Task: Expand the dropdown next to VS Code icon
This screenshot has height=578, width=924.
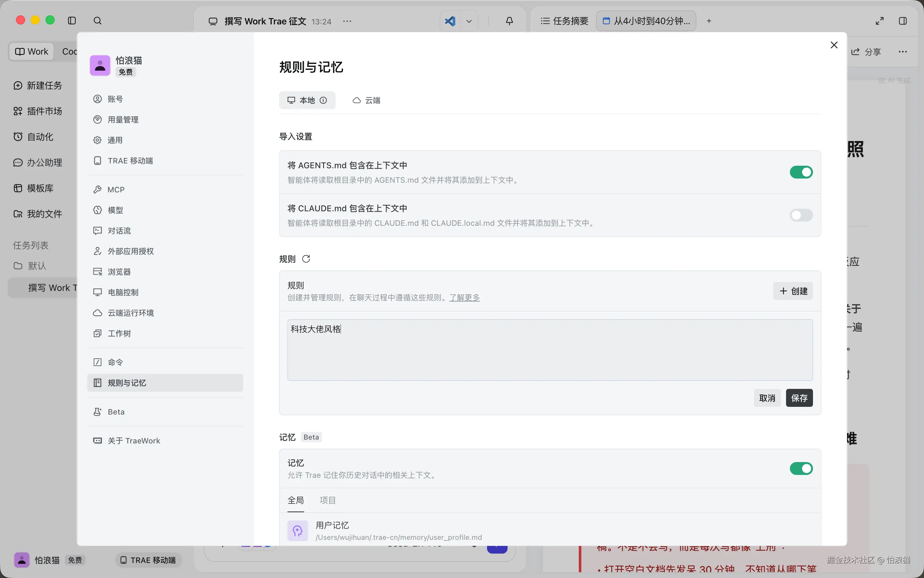Action: click(x=469, y=21)
